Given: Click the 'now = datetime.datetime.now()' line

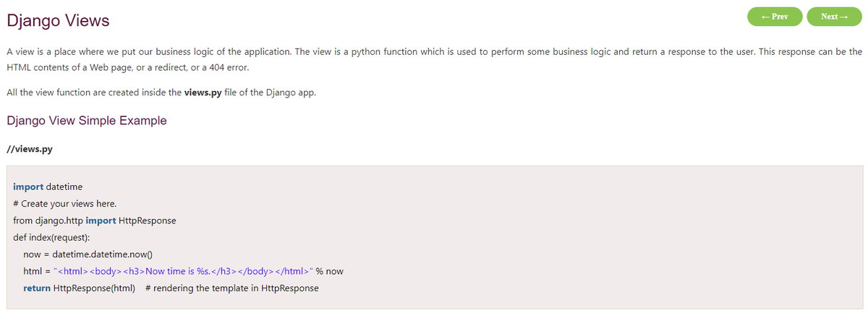Looking at the screenshot, I should point(89,254).
